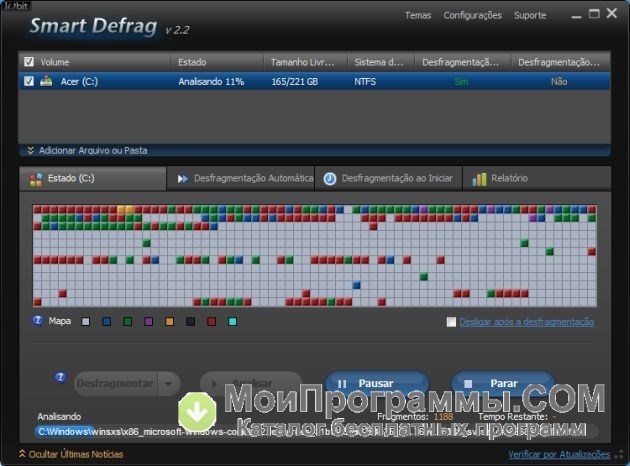Viewport: 630px width, 466px height.
Task: Enable Desligar após a desfragmentação checkbox
Action: click(x=451, y=322)
